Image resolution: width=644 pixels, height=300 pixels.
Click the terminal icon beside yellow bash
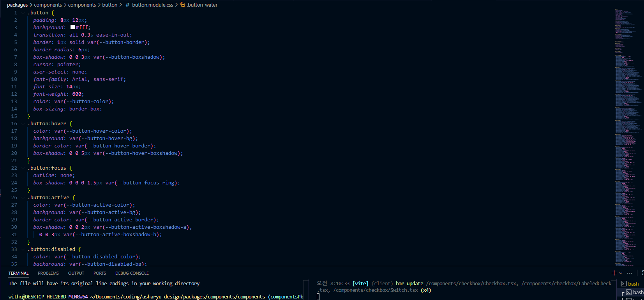(x=624, y=284)
